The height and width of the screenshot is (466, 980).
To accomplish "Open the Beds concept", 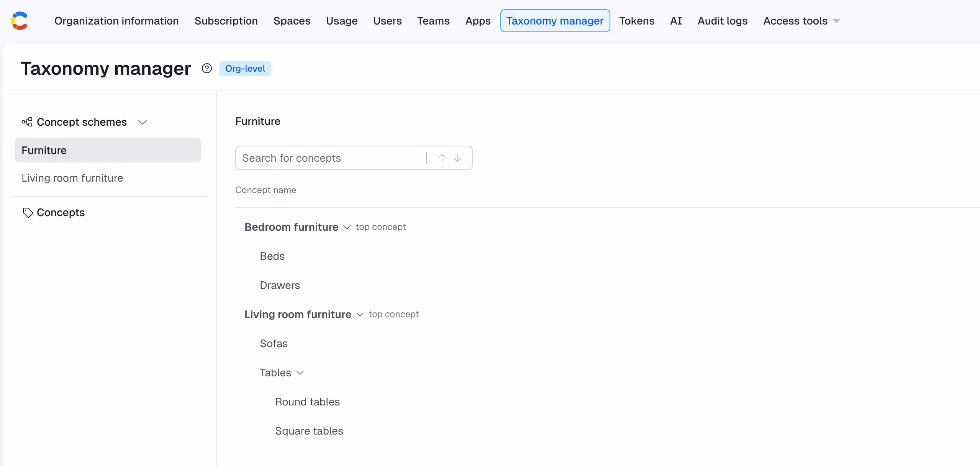I will (272, 256).
